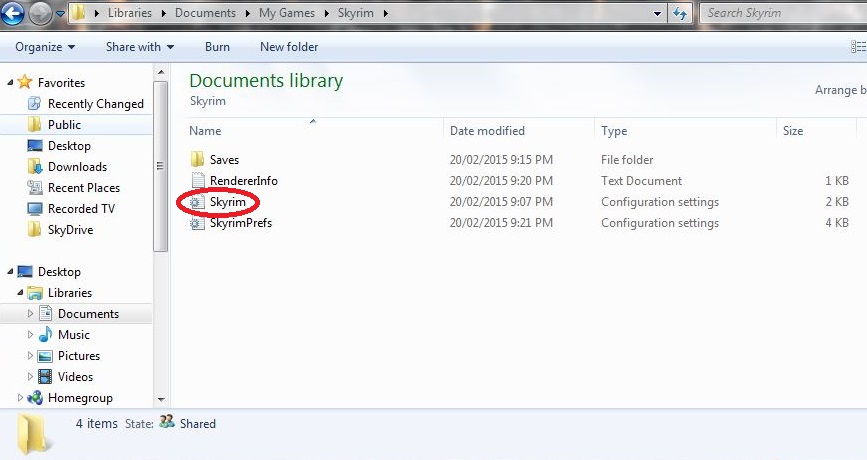Open Recorded TV in Favorites
This screenshot has height=460, width=867.
click(x=81, y=208)
